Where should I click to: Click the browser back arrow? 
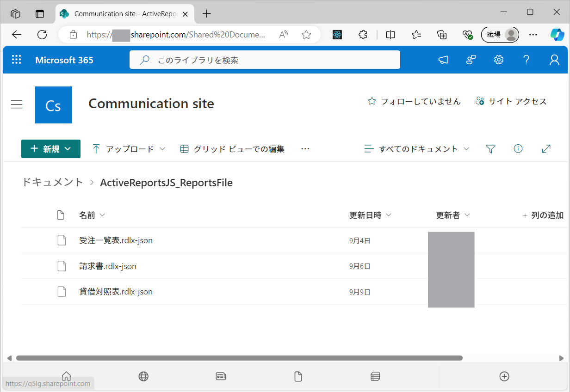click(x=17, y=35)
